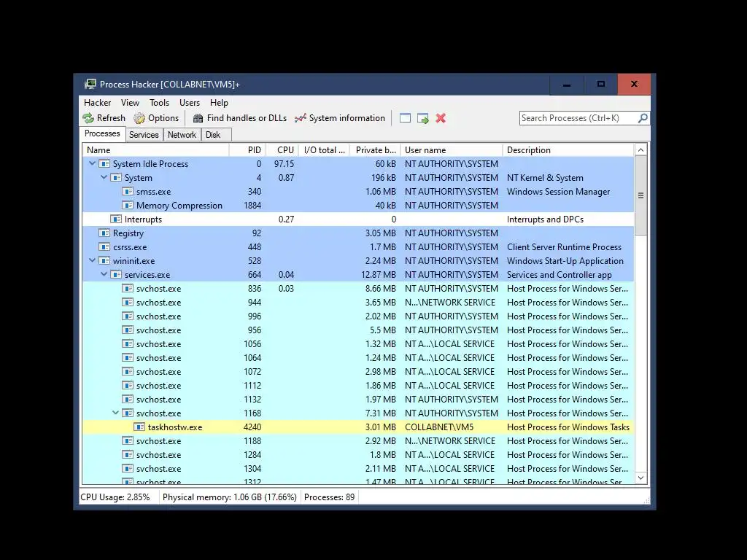Open the View menu
747x560 pixels.
click(x=130, y=102)
